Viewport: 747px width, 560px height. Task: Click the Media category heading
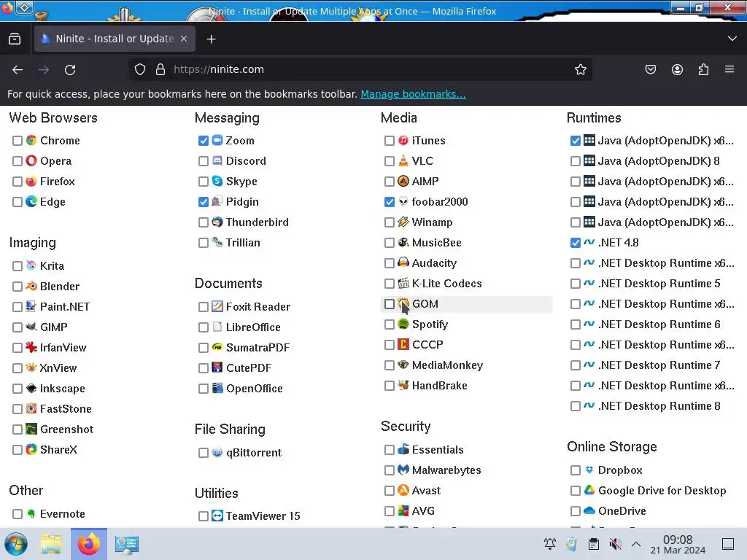tap(399, 117)
